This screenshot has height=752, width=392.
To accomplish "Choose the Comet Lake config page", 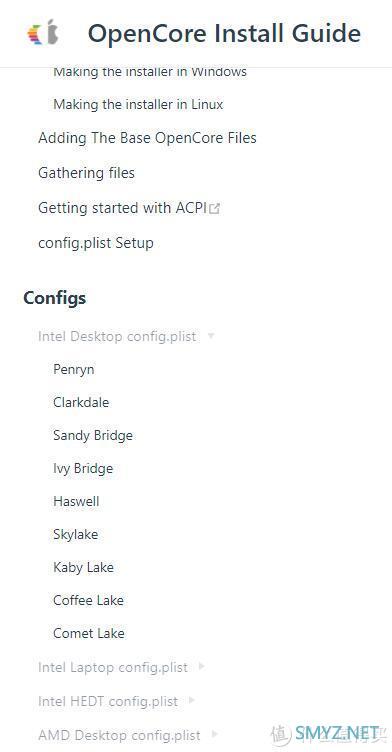I will (89, 634).
